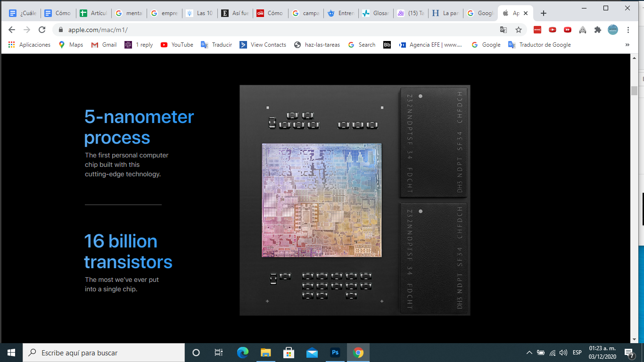Bookmark this page with the star icon
Viewport: 644px width, 362px height.
pos(519,30)
